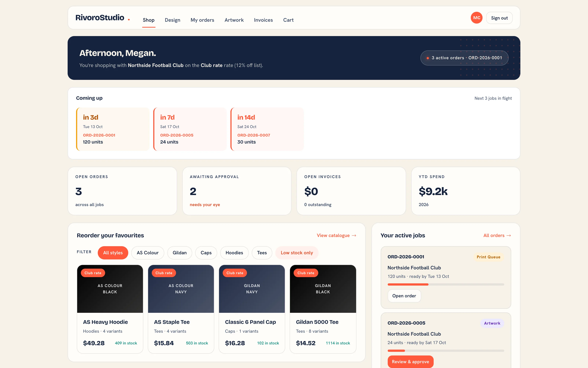Image resolution: width=588 pixels, height=368 pixels.
Task: Click Club rate badge on AS Heavy Hoodie
Action: tap(93, 273)
